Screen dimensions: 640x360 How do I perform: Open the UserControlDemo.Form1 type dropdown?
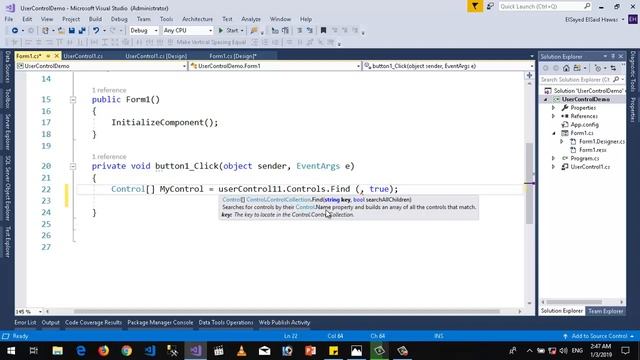pyautogui.click(x=275, y=66)
